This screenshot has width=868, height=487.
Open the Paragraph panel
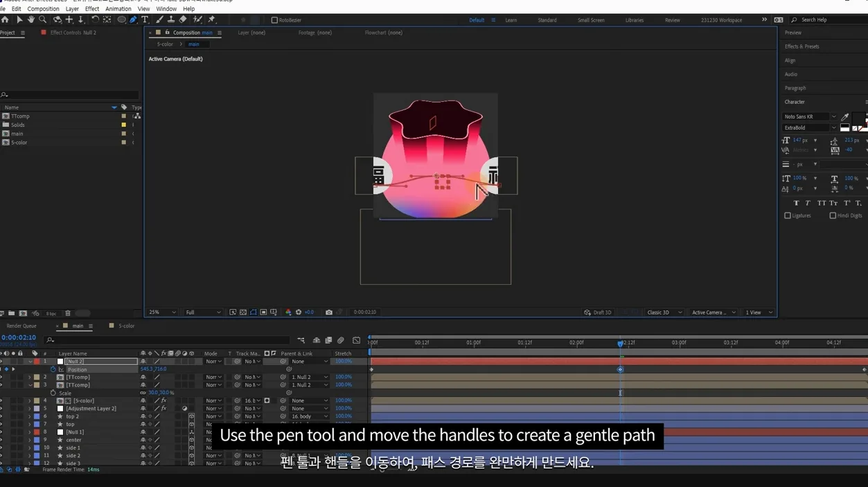(795, 88)
